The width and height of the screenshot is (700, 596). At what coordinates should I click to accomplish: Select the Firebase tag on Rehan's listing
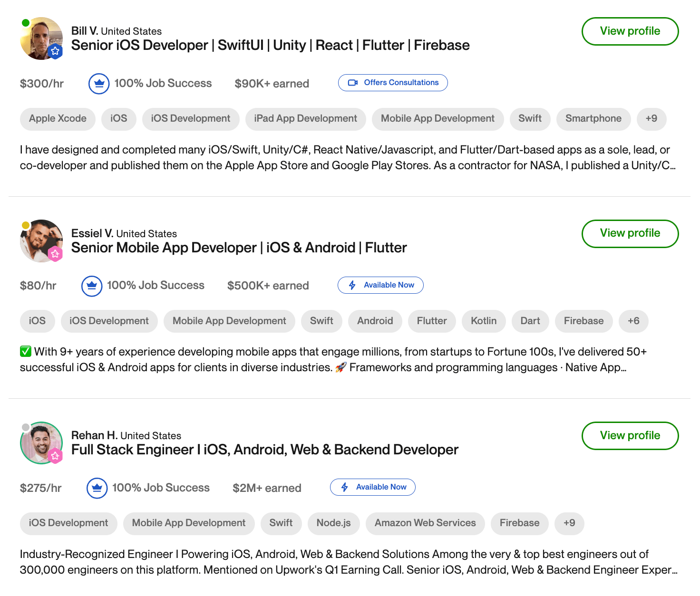519,523
